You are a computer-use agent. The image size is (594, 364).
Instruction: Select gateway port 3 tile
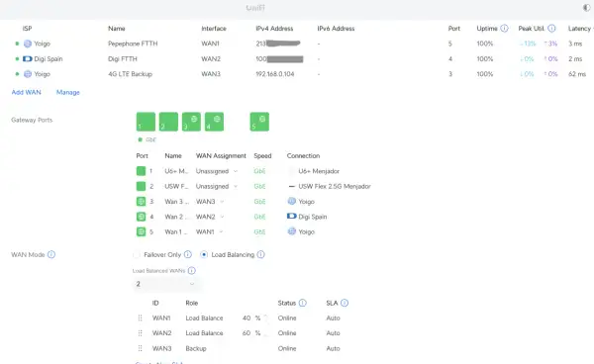191,122
